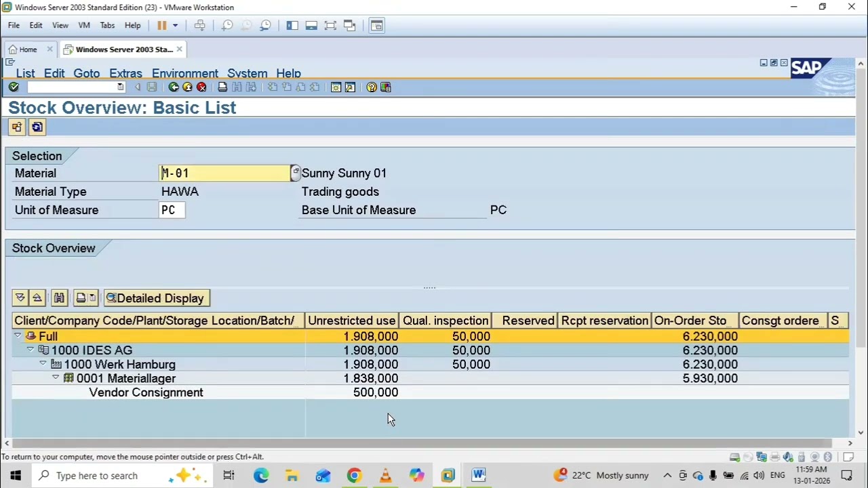
Task: Click the taskbar search box
Action: tap(122, 475)
